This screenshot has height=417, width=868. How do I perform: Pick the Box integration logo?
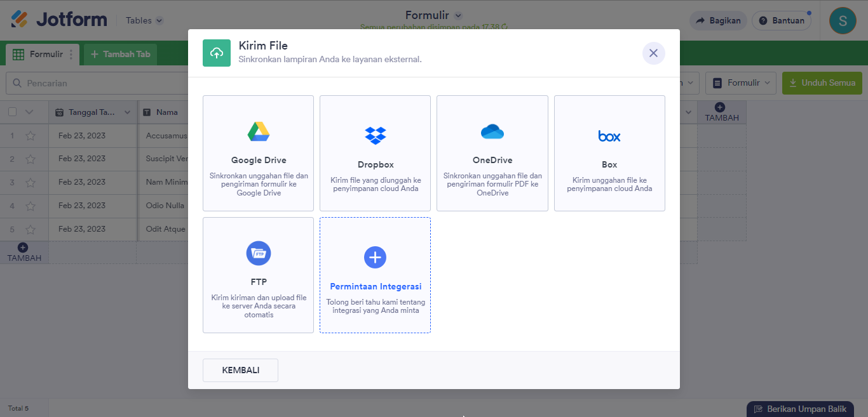609,136
